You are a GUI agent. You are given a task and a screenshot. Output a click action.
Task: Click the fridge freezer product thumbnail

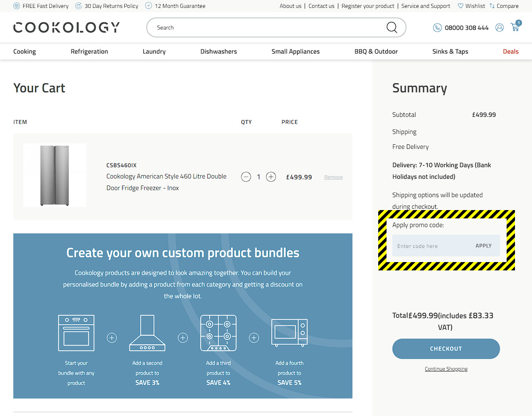[x=55, y=175]
